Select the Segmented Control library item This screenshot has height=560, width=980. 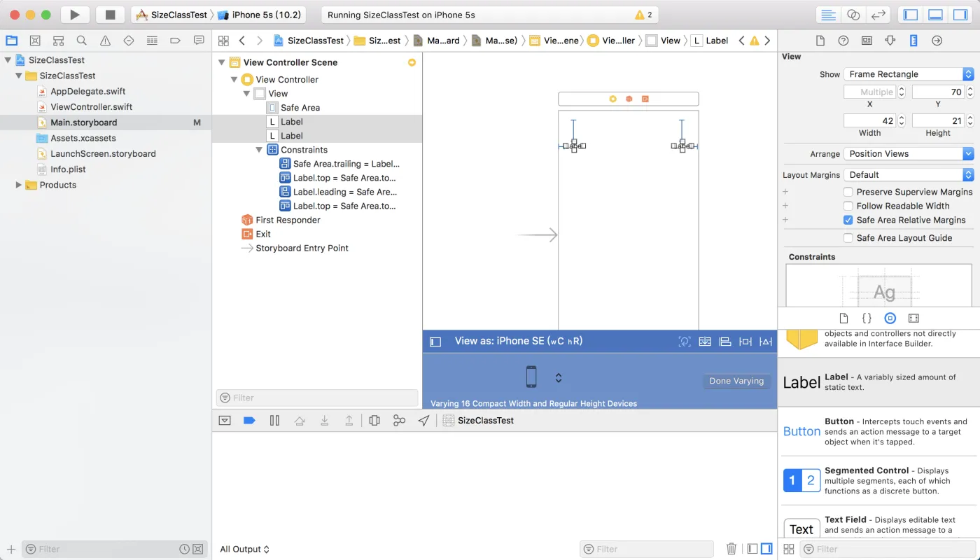point(878,480)
